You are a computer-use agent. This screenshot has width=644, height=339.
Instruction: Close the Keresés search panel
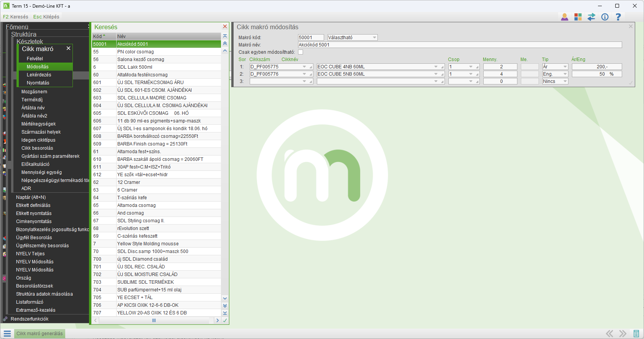[225, 26]
